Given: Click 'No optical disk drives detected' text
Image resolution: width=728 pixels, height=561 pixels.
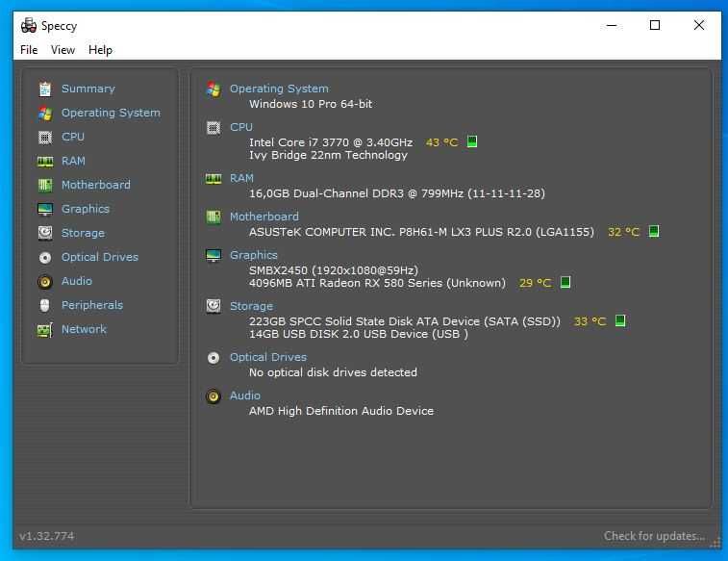Looking at the screenshot, I should coord(334,373).
